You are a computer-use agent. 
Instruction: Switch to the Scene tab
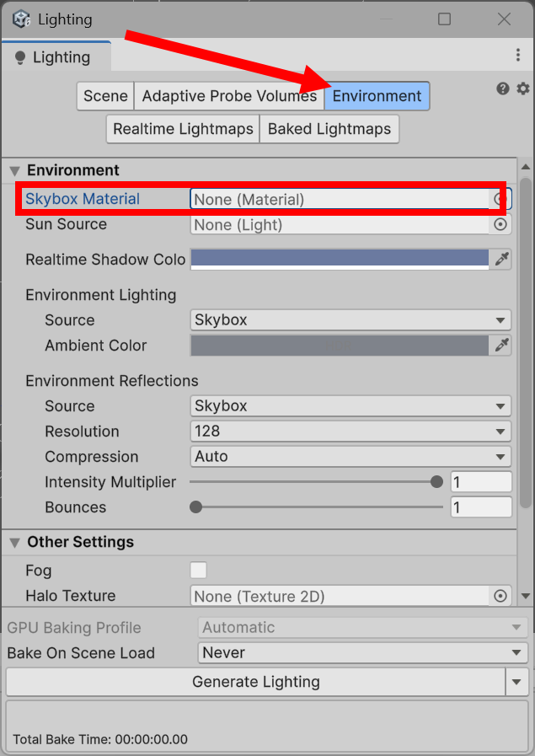(105, 96)
